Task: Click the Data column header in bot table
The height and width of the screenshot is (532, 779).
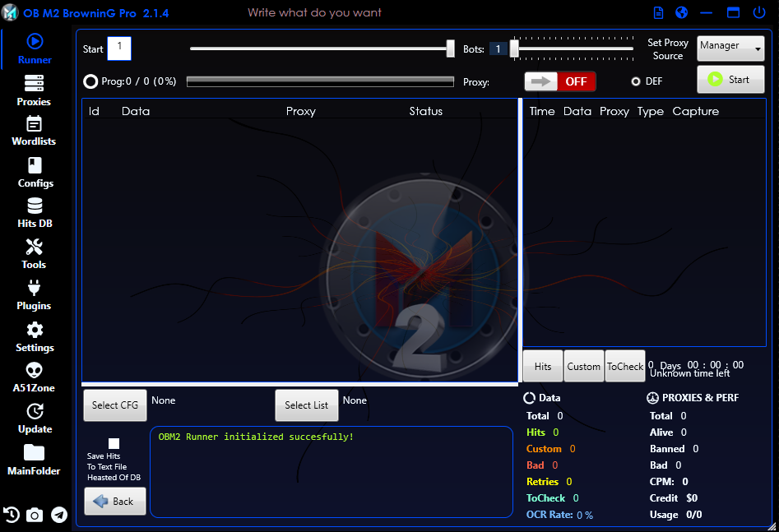Action: [136, 111]
